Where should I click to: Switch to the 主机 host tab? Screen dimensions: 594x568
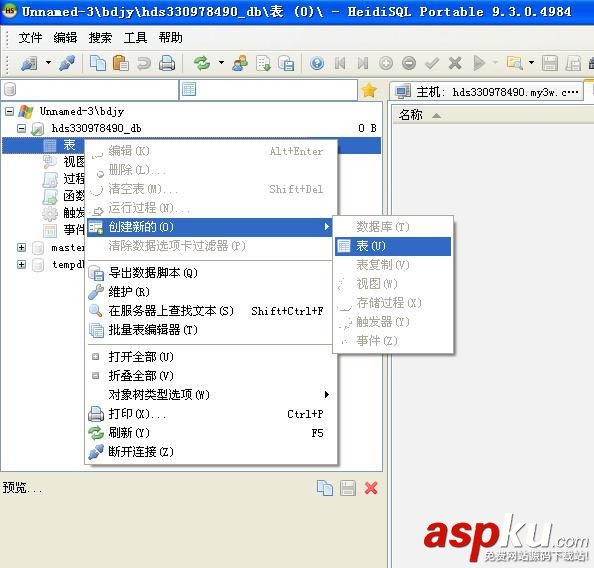pos(486,91)
